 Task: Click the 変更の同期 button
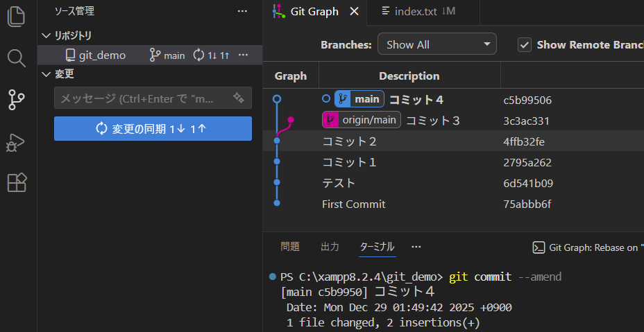pos(153,129)
